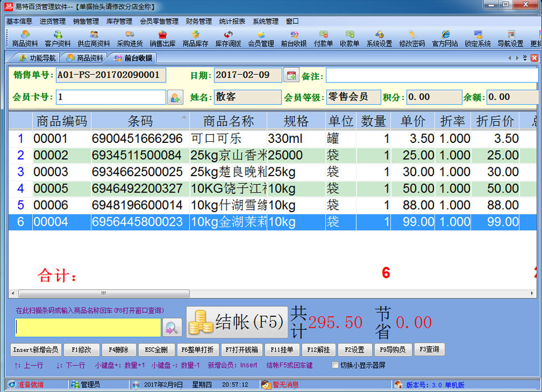Click the 条码 column header sort arrow
The height and width of the screenshot is (392, 542).
pos(184,117)
